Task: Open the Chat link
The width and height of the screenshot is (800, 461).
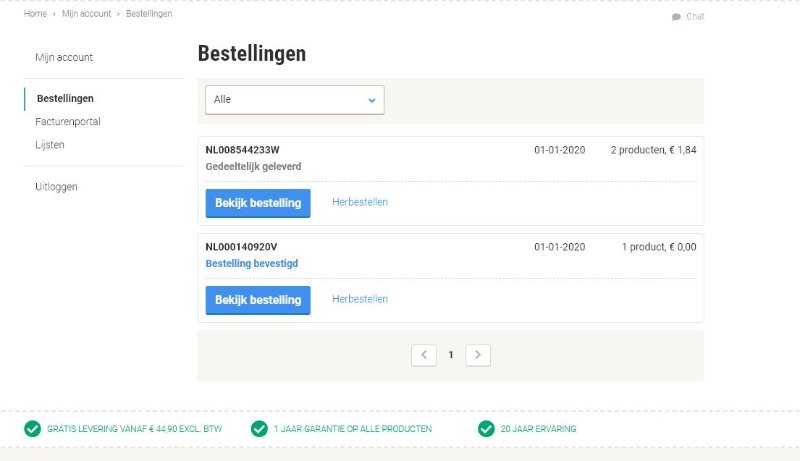Action: pos(695,16)
